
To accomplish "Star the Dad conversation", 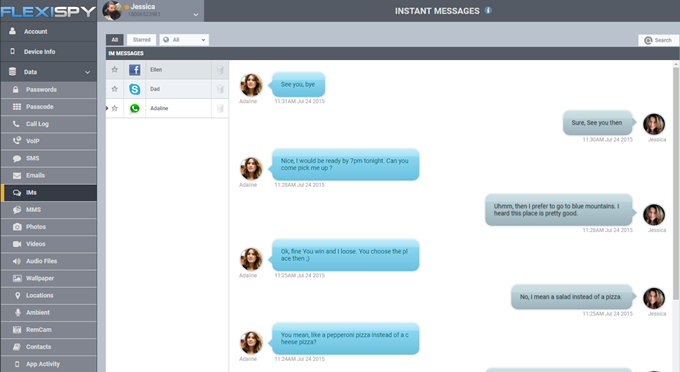I will point(114,89).
